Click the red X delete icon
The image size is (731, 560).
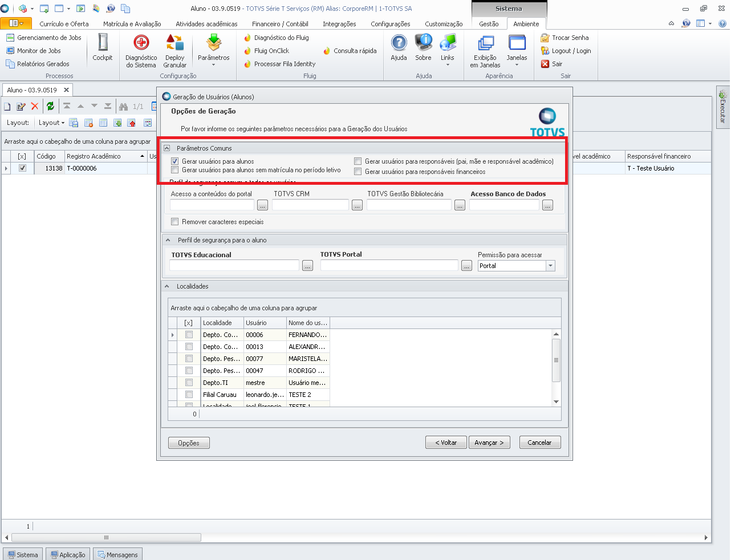pos(35,107)
